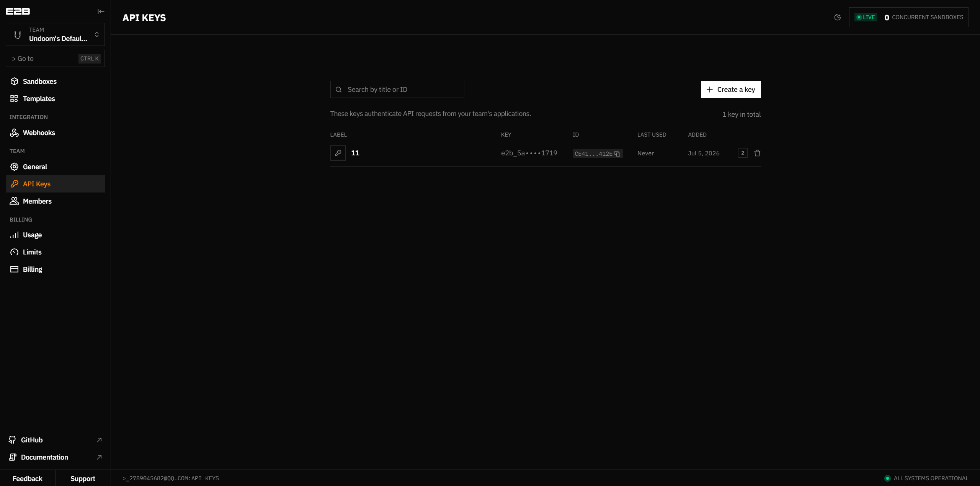Click the GitHub octocat icon

click(x=13, y=440)
